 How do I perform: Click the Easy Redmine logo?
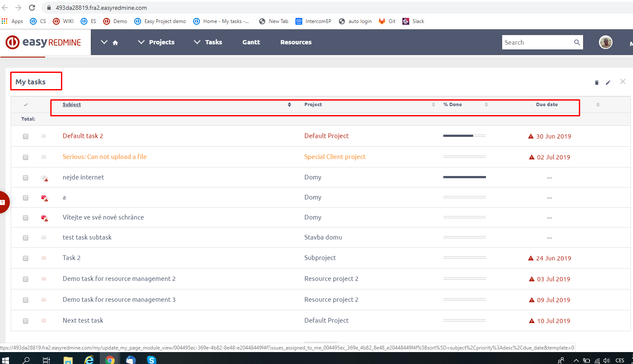pos(43,42)
